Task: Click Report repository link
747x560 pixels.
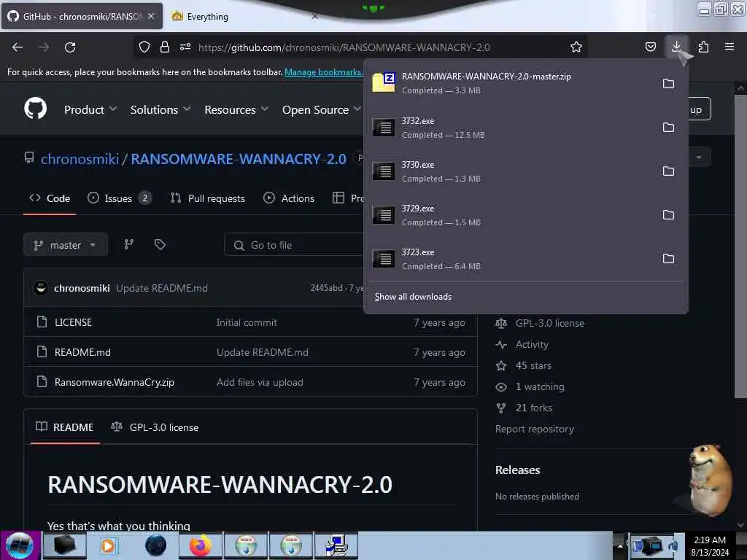Action: [535, 429]
